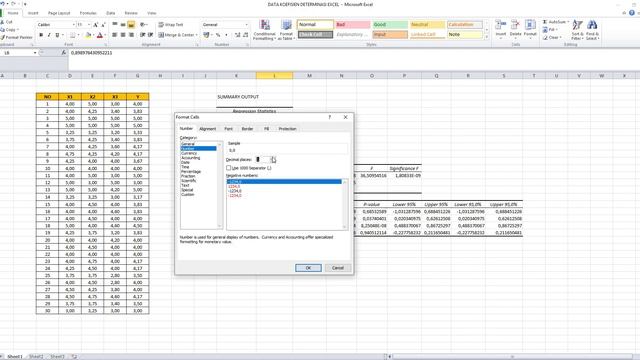Click the decrease font size icon
The height and width of the screenshot is (360, 640).
pyautogui.click(x=103, y=25)
